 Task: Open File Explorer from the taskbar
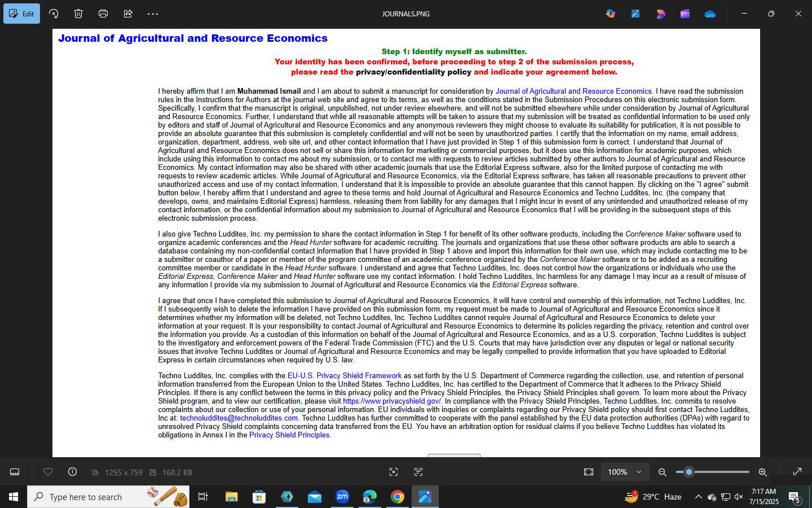[x=232, y=497]
